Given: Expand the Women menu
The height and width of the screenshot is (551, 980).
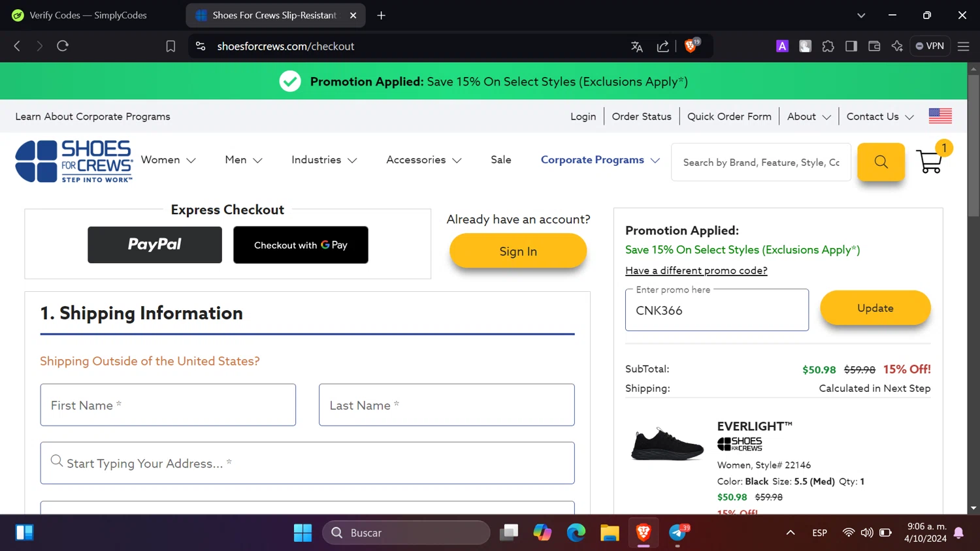Looking at the screenshot, I should (x=169, y=160).
